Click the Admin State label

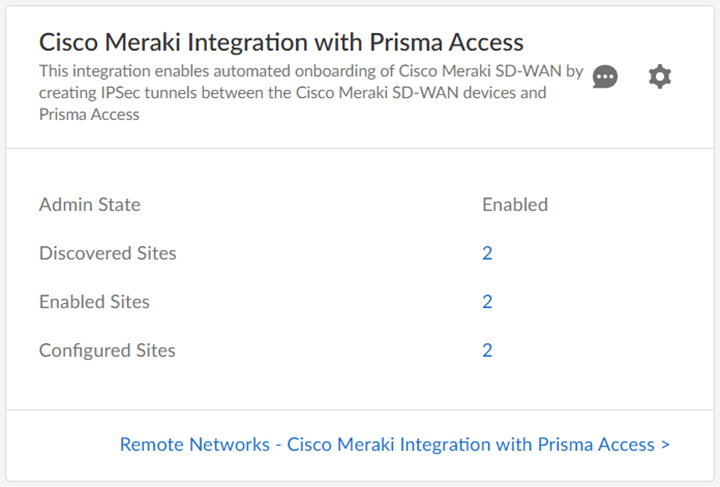pyautogui.click(x=90, y=205)
